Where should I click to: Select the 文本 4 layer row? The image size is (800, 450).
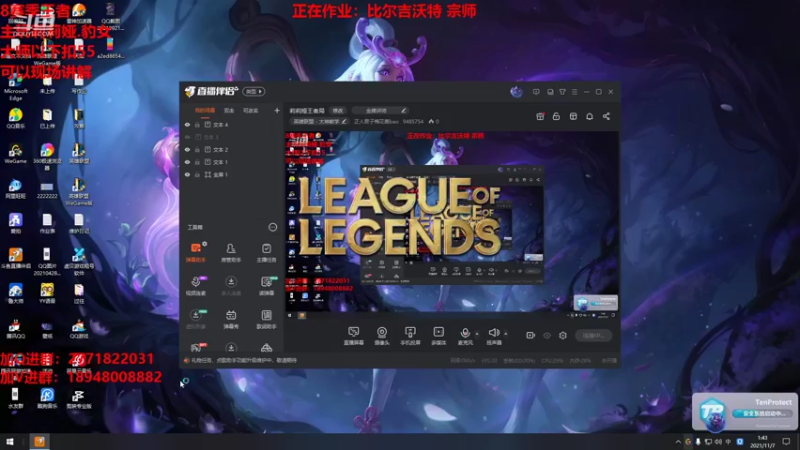click(232, 124)
